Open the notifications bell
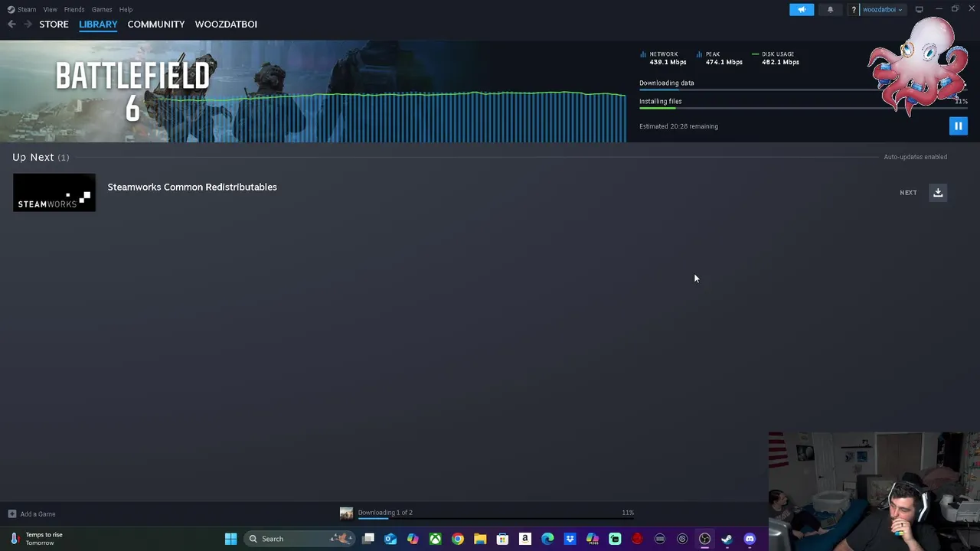The image size is (980, 551). (830, 9)
